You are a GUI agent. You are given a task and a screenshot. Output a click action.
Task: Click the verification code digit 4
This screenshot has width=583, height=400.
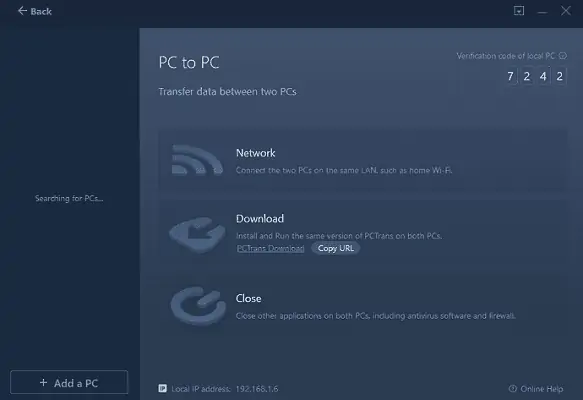(543, 76)
